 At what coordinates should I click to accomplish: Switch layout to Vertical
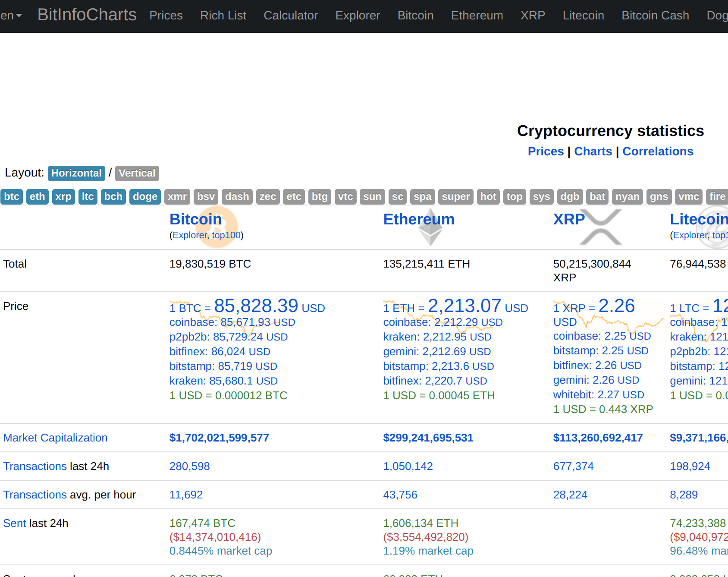point(137,173)
